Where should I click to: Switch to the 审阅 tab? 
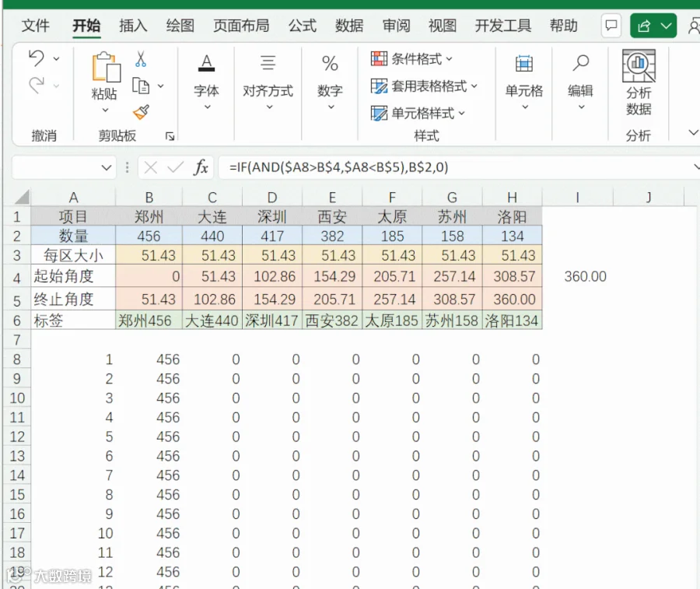click(396, 26)
